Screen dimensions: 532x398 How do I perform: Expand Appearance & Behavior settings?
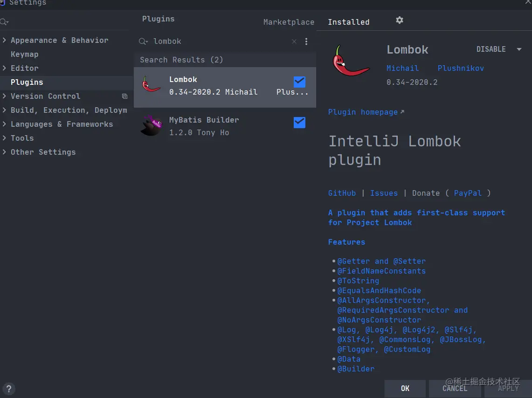4,40
